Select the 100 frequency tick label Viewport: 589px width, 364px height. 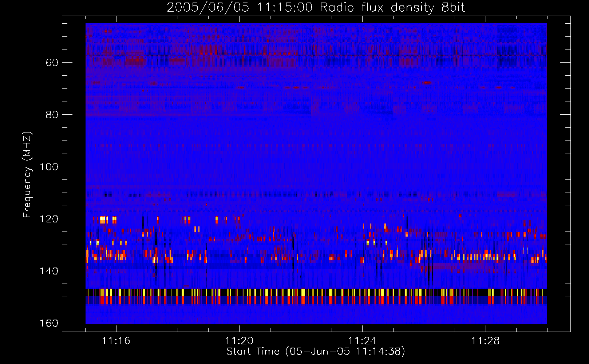(49, 167)
